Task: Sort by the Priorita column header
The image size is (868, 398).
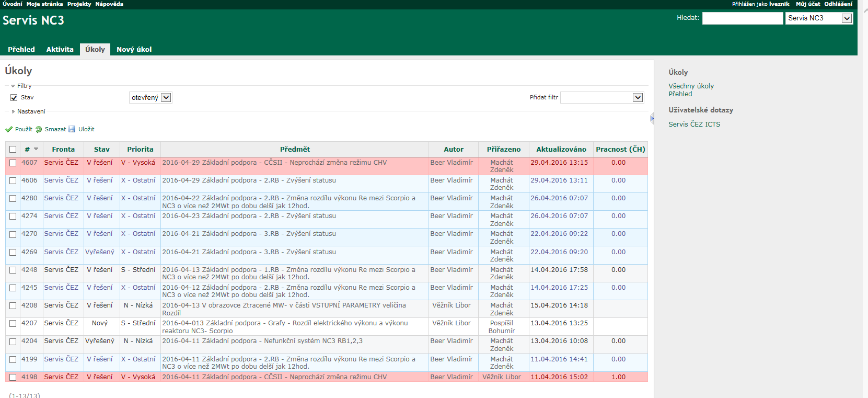Action: 140,150
